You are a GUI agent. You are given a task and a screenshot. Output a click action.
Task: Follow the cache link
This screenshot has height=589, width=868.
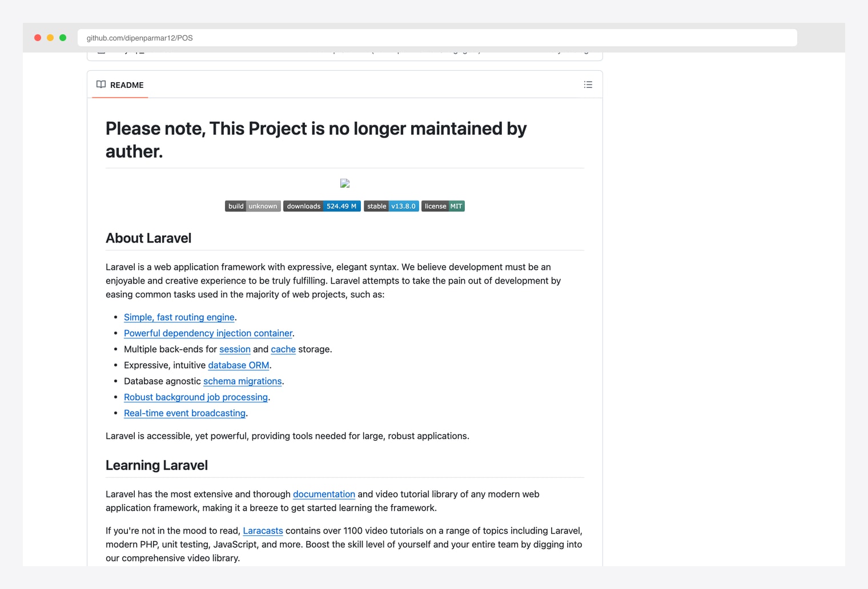coord(283,349)
